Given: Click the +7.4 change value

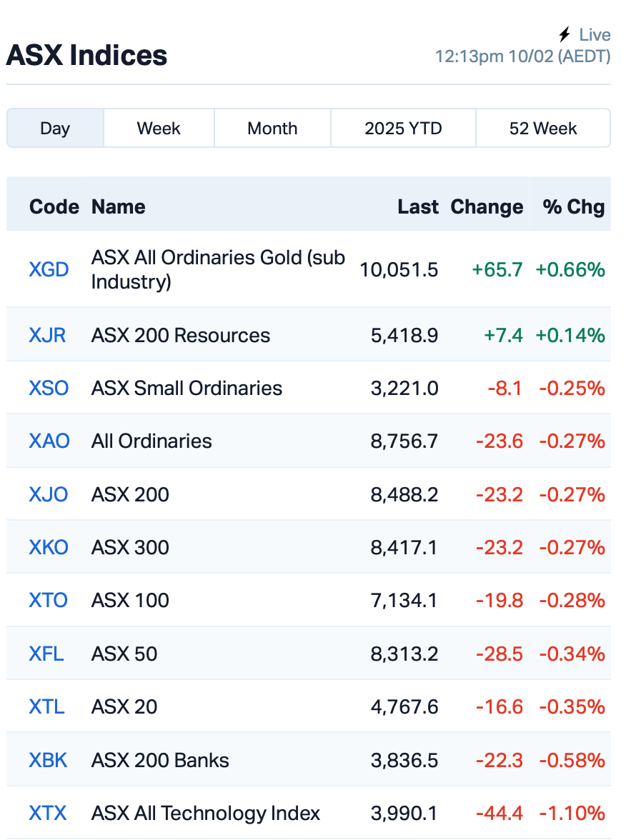Looking at the screenshot, I should pyautogui.click(x=503, y=336).
